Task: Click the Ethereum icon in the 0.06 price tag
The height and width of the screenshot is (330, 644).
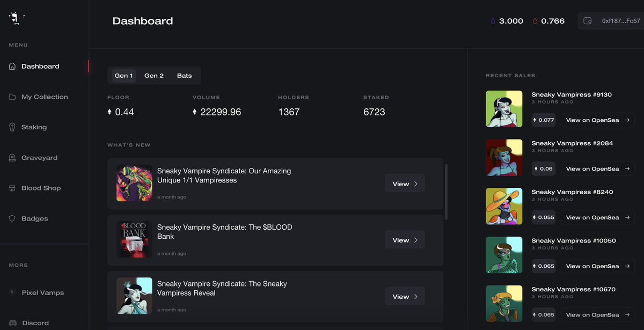Action: click(x=536, y=169)
